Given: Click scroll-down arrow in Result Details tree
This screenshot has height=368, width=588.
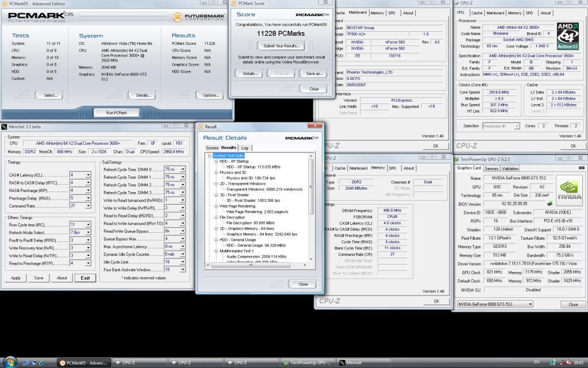Looking at the screenshot, I should (x=311, y=259).
